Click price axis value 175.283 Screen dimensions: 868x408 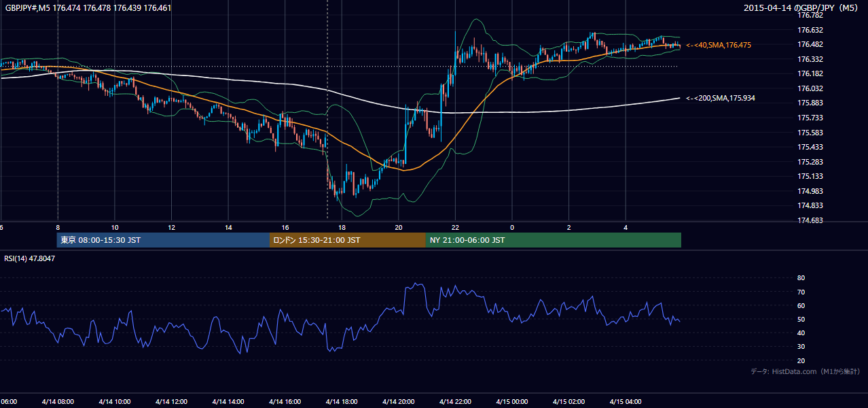pos(810,162)
